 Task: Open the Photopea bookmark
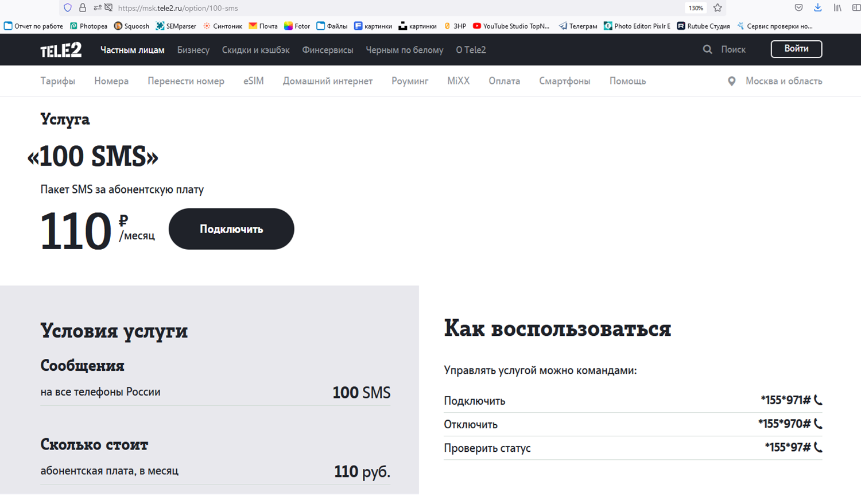click(x=88, y=26)
